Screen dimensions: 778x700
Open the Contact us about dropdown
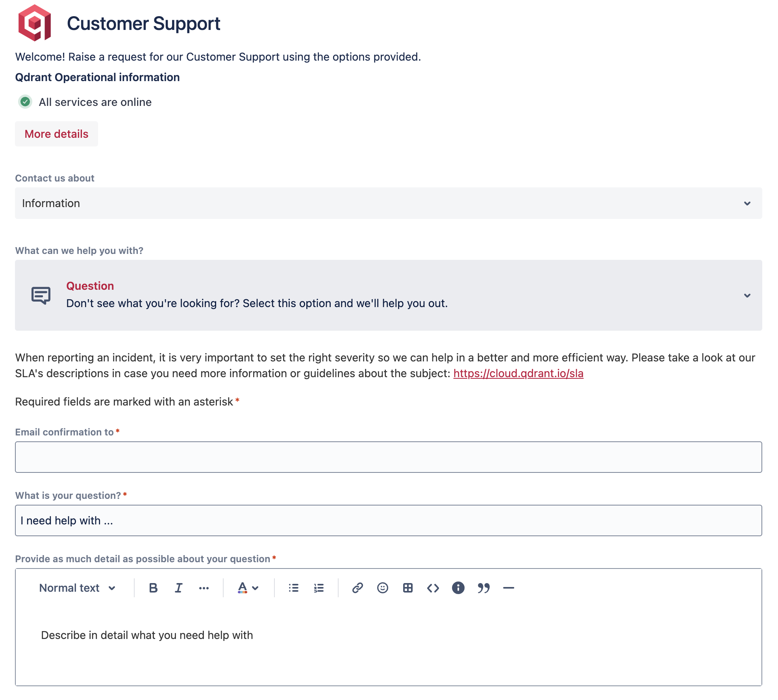tap(388, 203)
